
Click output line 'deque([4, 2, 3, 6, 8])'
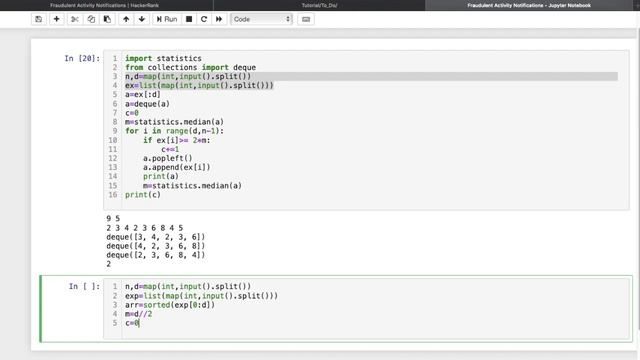click(x=156, y=246)
